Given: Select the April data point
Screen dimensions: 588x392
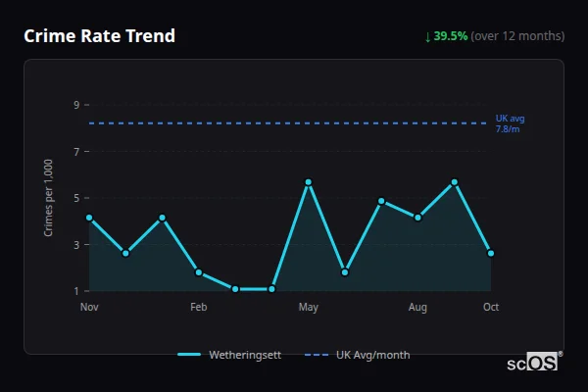Looking at the screenshot, I should 271,289.
